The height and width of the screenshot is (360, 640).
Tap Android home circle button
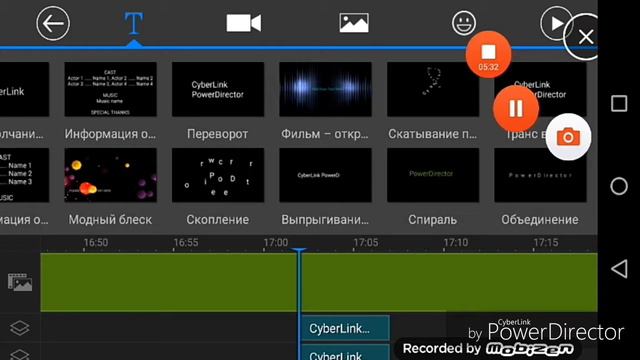[619, 186]
